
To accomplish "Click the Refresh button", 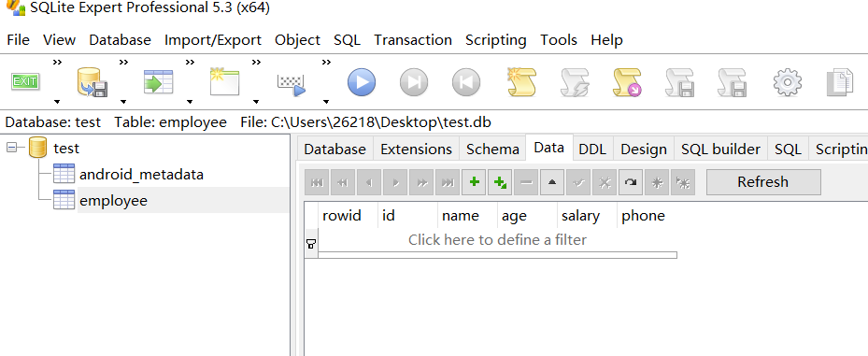I will pyautogui.click(x=763, y=182).
